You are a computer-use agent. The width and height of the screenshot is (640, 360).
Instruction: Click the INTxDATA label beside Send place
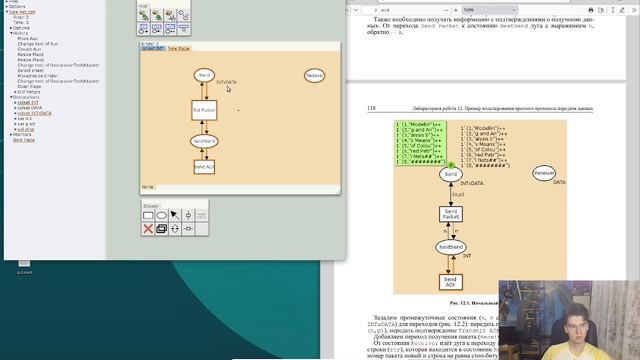pos(226,82)
